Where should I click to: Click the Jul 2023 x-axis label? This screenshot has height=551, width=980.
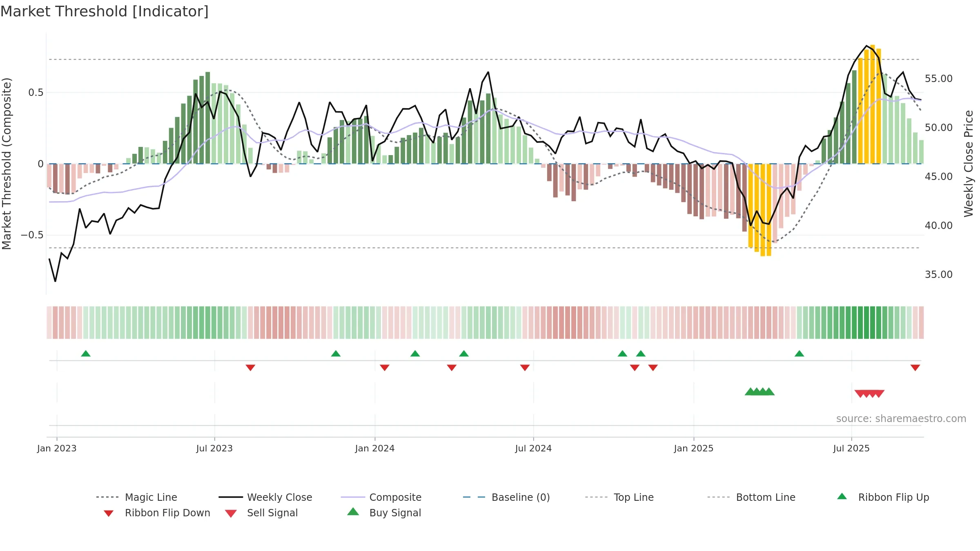pyautogui.click(x=214, y=449)
